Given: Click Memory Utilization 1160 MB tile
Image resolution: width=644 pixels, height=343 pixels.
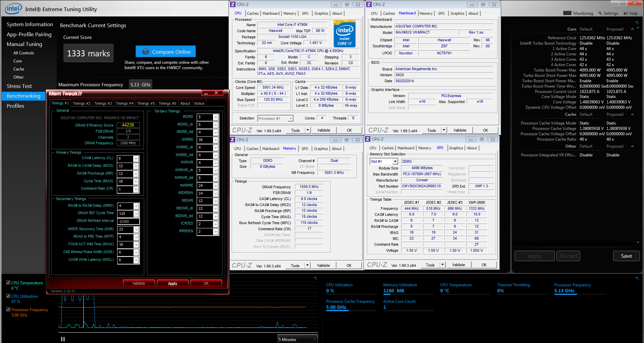Looking at the screenshot, I should click(408, 288).
